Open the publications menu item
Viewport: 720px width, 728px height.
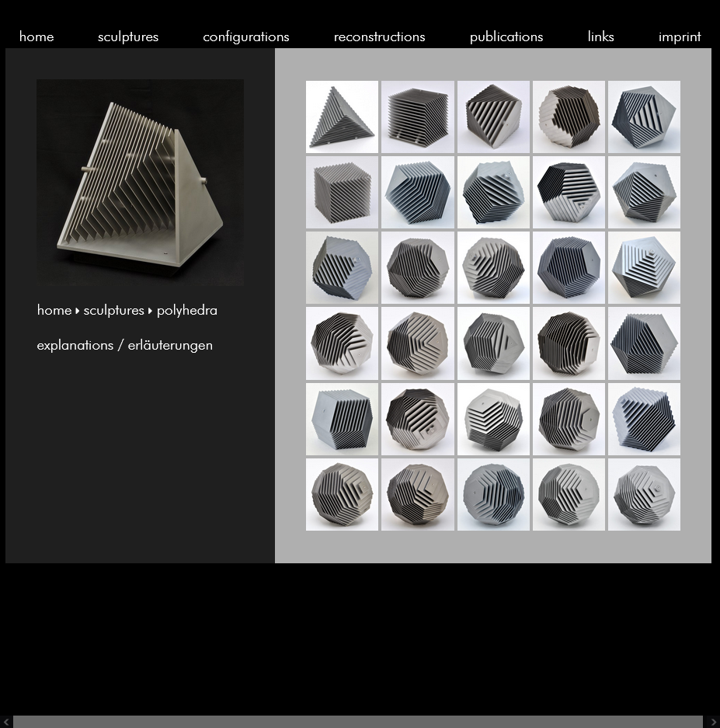[x=506, y=37]
